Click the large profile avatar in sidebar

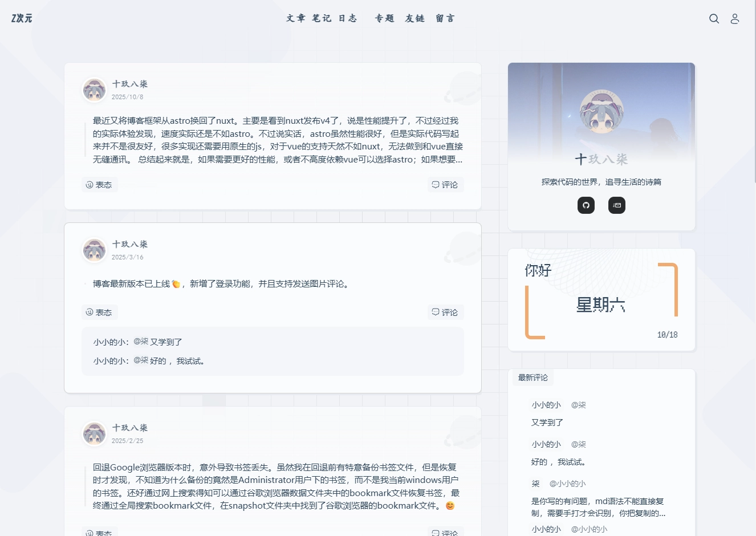(x=601, y=111)
